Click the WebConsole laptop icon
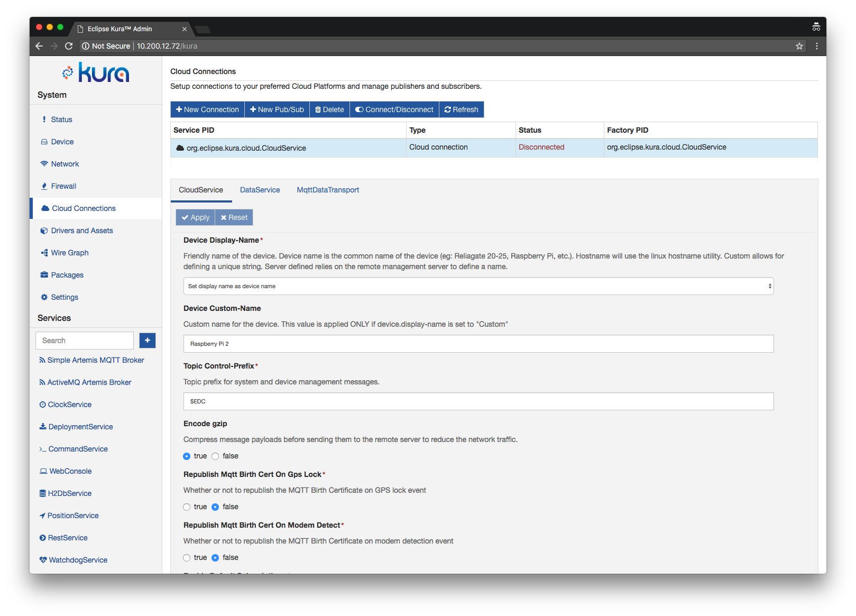The image size is (856, 616). pos(43,471)
